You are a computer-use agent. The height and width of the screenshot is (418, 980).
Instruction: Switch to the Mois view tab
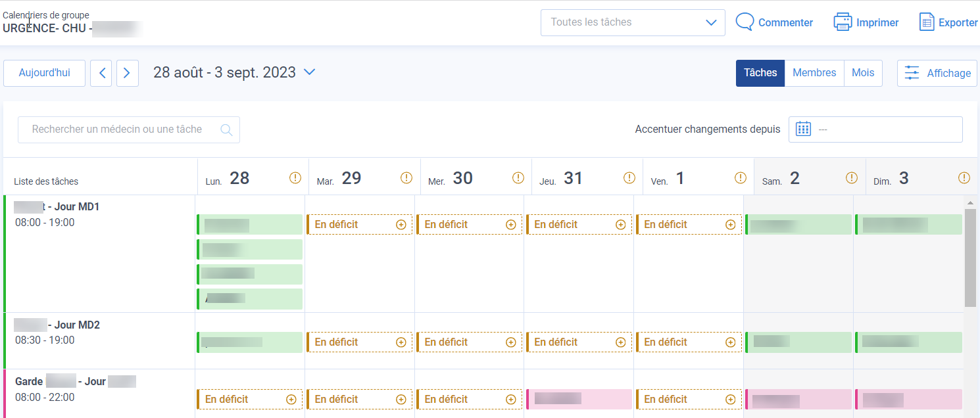tap(863, 73)
